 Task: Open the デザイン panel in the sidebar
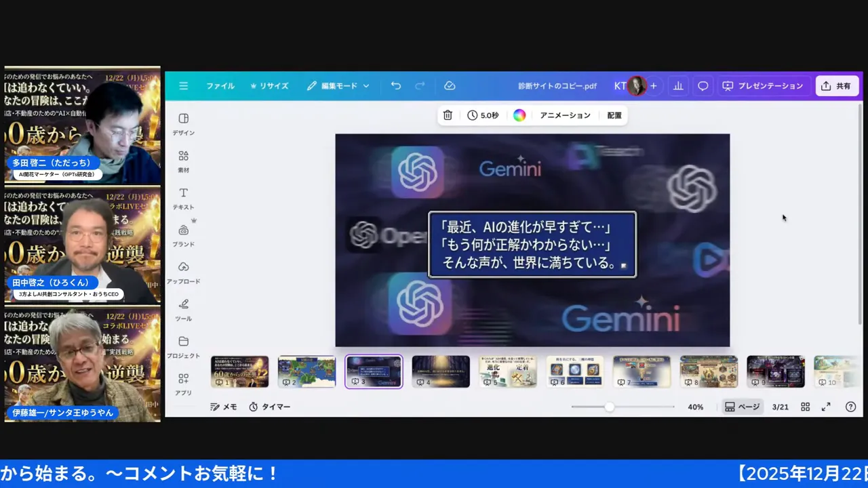(x=183, y=122)
